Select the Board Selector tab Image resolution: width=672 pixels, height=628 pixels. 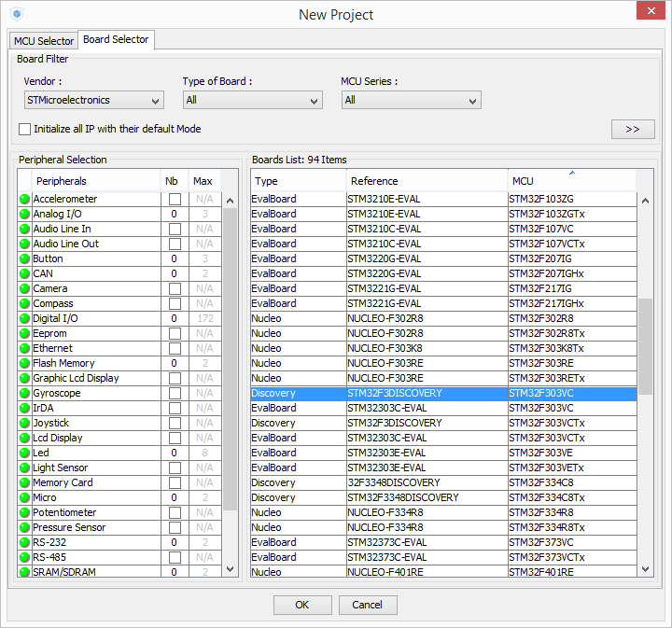click(116, 39)
